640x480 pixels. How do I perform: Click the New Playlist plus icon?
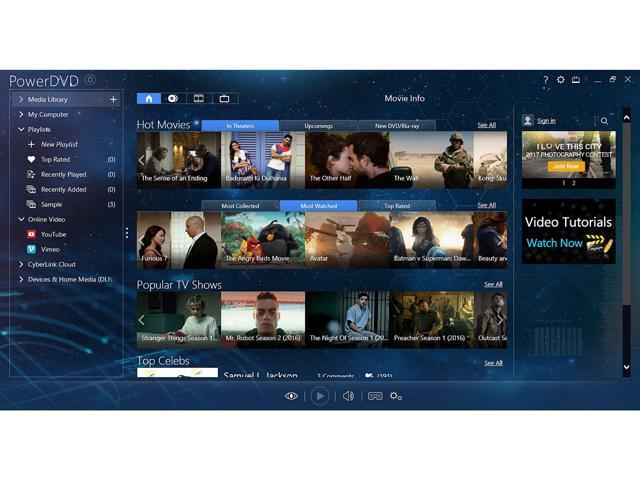pos(31,144)
